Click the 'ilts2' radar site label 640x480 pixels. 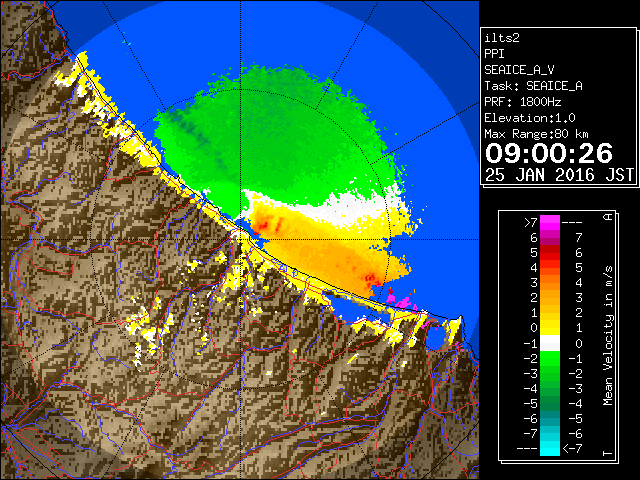pos(502,38)
